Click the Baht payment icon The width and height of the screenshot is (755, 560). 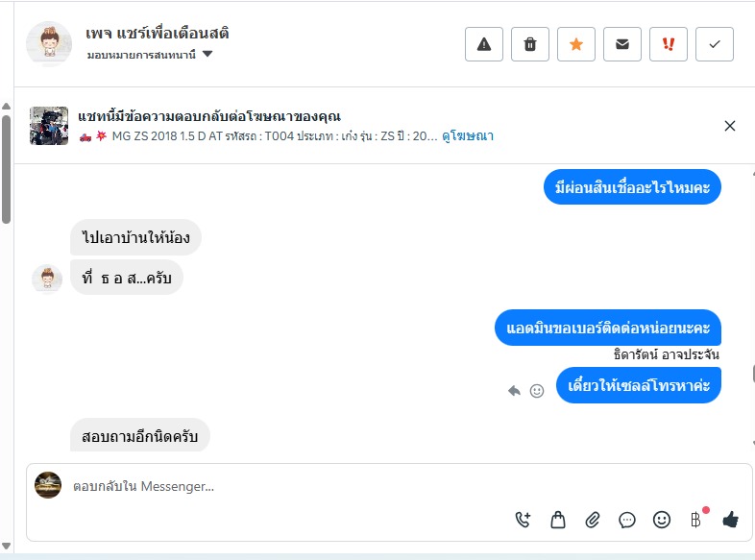click(696, 520)
